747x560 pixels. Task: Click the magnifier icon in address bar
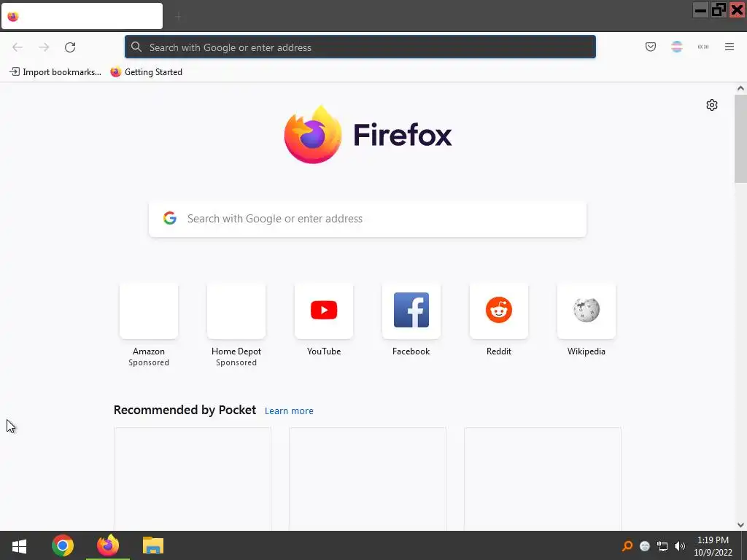[x=136, y=47]
